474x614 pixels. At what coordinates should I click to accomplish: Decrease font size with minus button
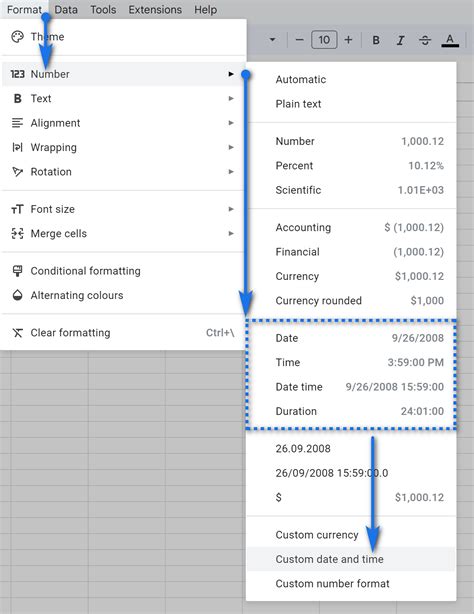(x=299, y=40)
